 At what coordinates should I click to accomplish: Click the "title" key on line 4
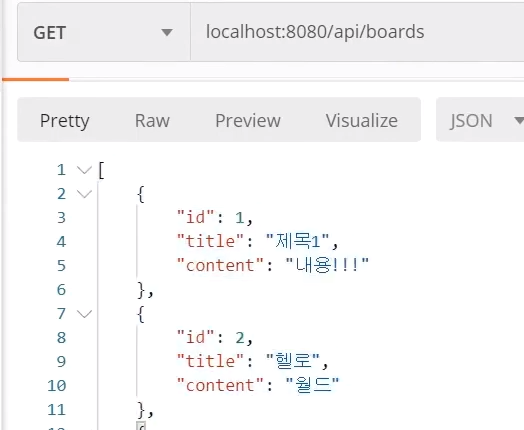pos(210,241)
